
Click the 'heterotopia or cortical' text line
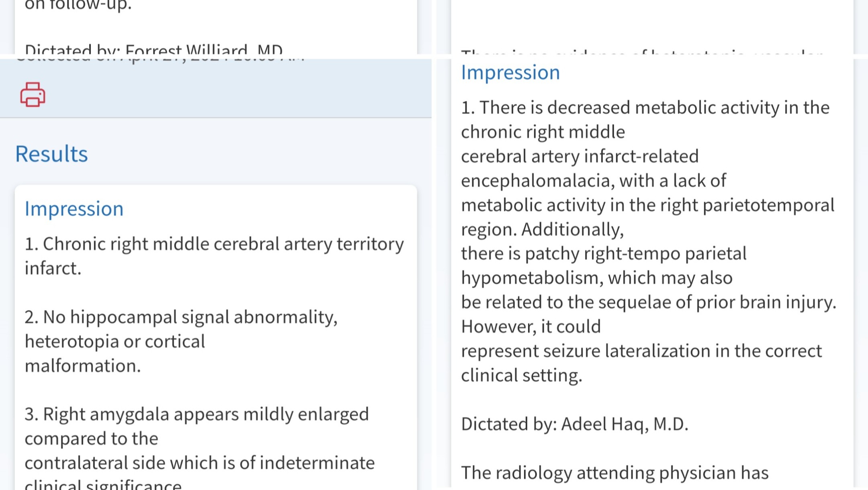115,342
